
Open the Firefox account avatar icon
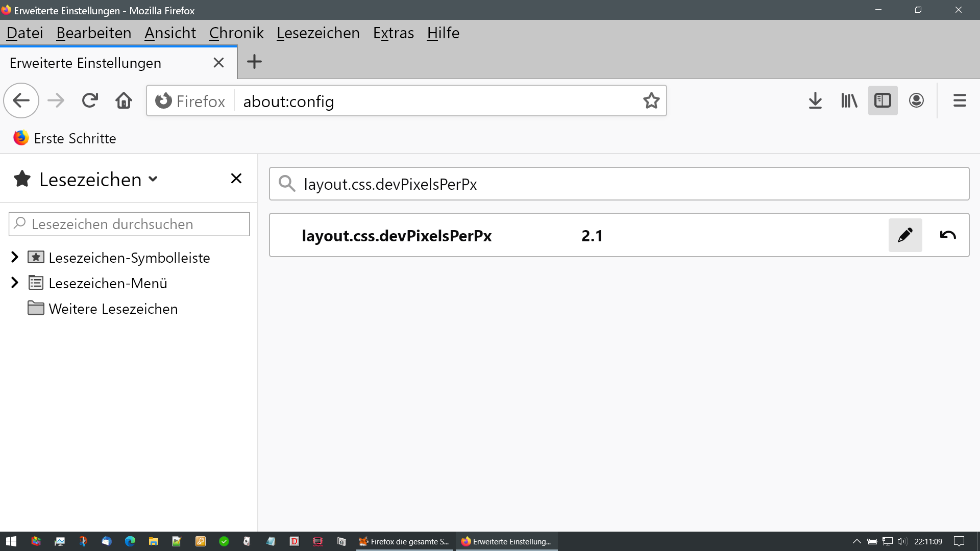(916, 101)
